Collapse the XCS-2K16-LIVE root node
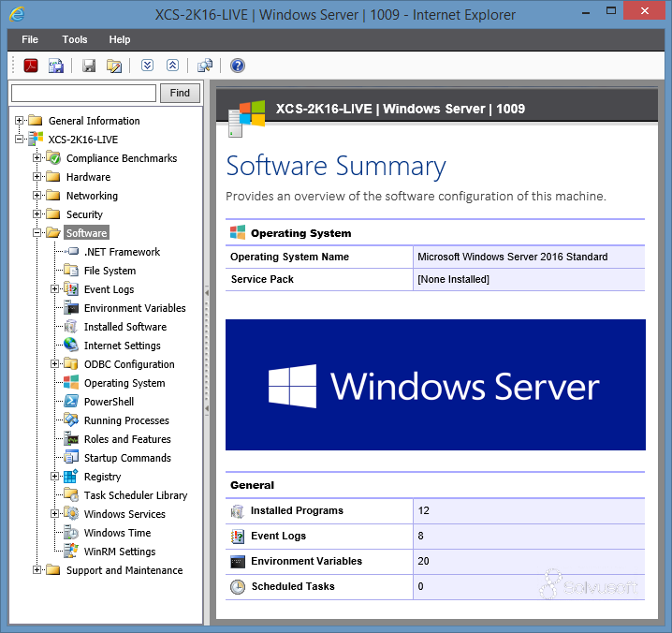 (19, 139)
